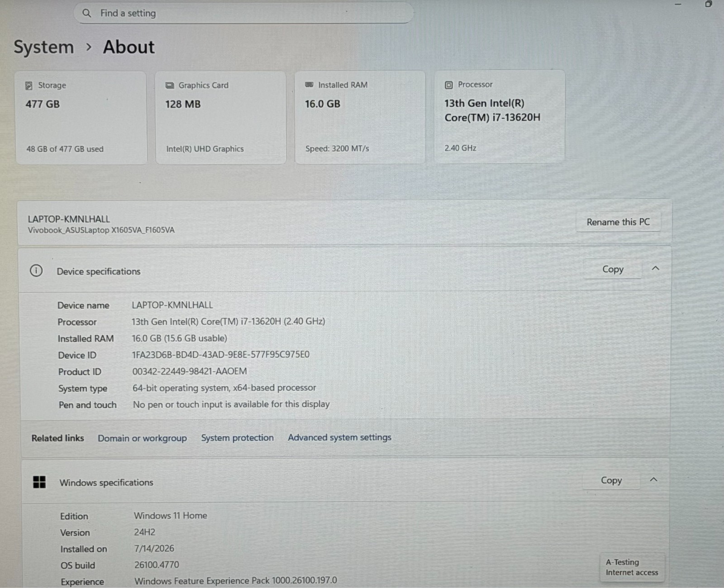
Task: Click the Vivobook_ASUSLaptop model name text
Action: (x=101, y=230)
